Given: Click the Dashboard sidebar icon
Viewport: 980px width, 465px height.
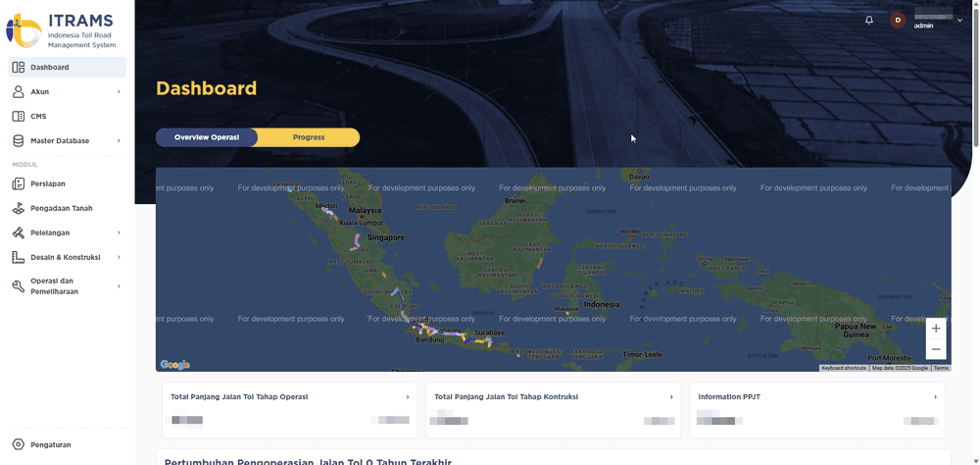Looking at the screenshot, I should click(x=19, y=68).
